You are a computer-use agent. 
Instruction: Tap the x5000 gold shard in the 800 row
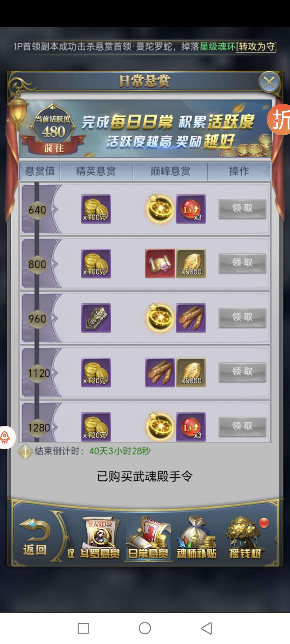point(191,263)
